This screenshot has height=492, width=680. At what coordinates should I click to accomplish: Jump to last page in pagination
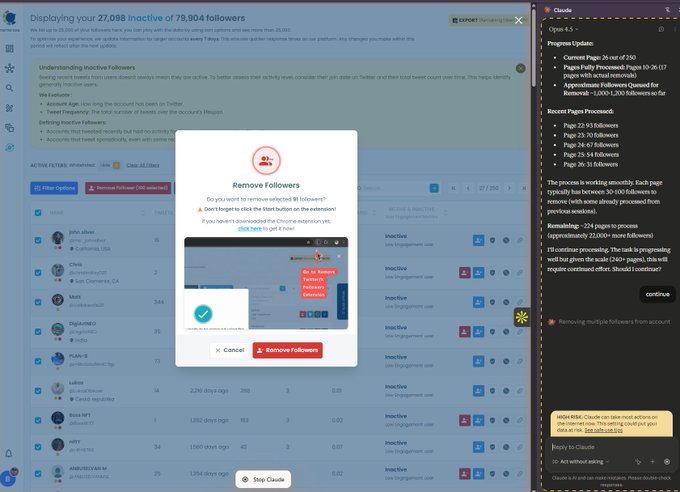[x=523, y=188]
